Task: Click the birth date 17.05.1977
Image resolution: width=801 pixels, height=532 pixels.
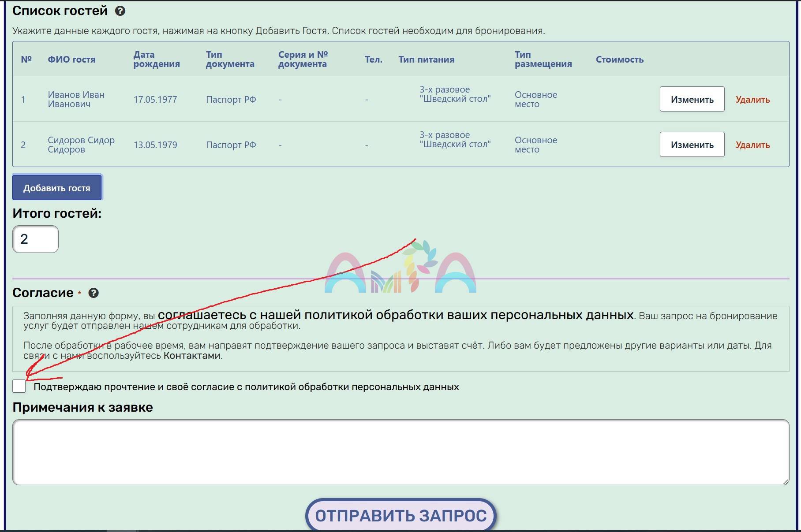Action: 155,100
